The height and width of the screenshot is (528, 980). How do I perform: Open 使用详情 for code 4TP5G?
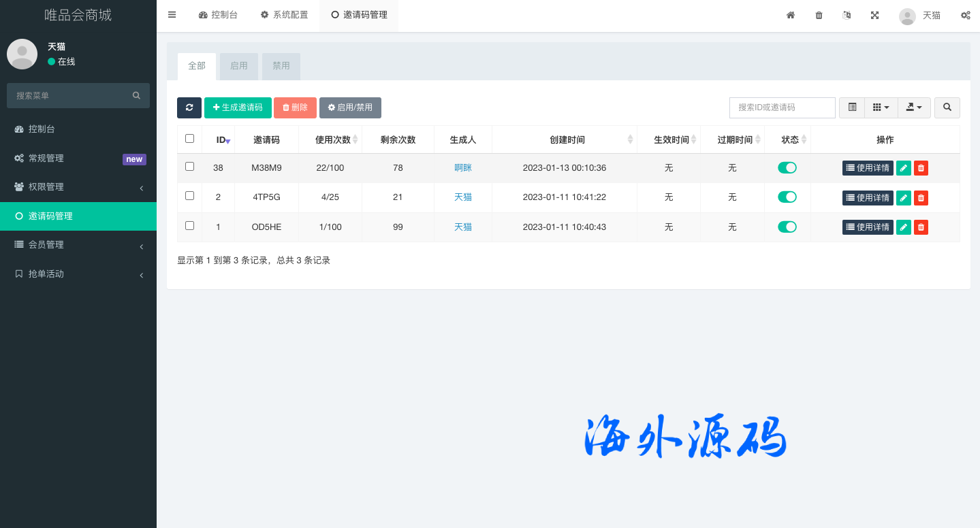pyautogui.click(x=867, y=197)
